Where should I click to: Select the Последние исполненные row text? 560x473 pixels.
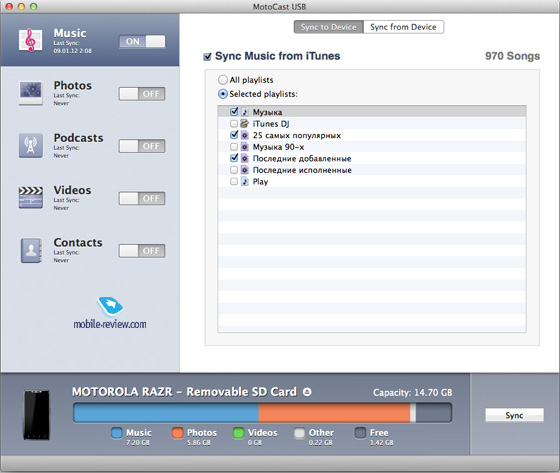[x=302, y=170]
